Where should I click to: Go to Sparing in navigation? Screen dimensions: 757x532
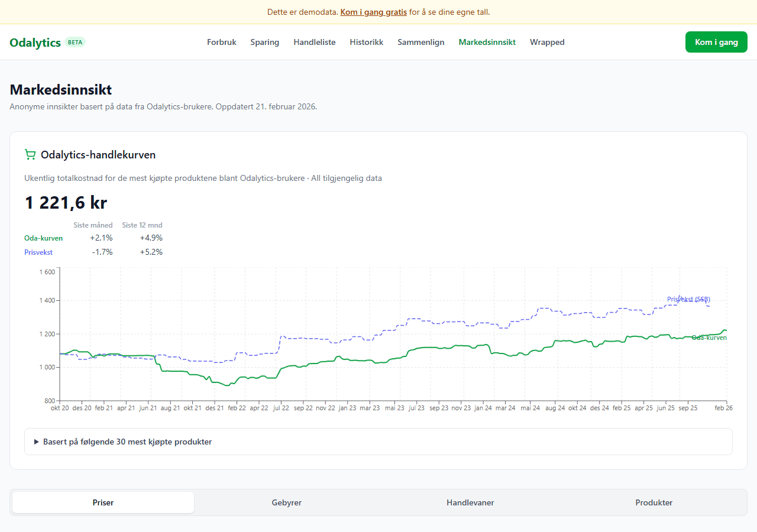(264, 43)
